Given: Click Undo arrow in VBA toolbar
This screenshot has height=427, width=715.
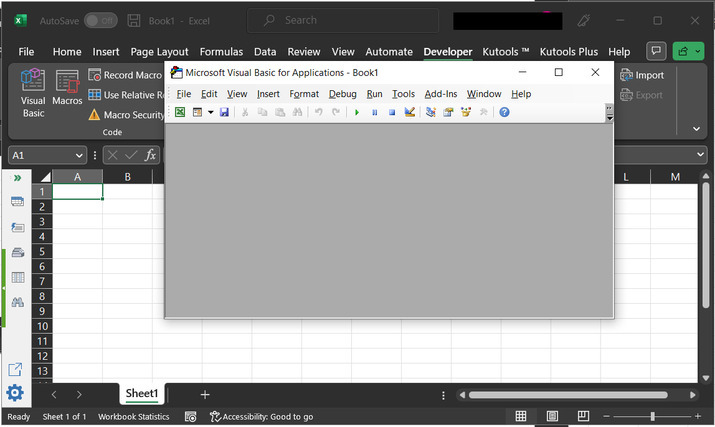Looking at the screenshot, I should coord(319,112).
